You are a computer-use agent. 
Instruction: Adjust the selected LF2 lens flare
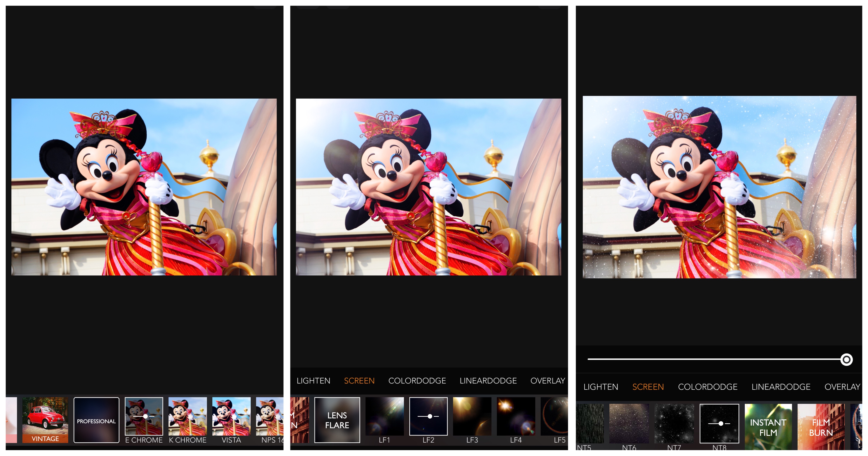(x=428, y=416)
